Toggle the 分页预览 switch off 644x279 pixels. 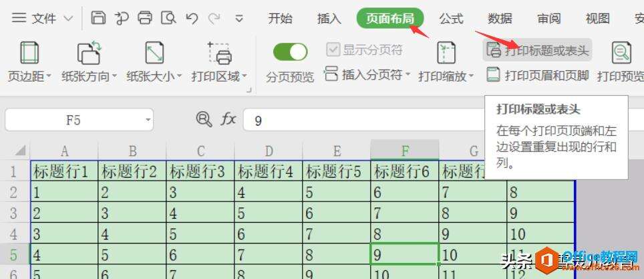[290, 52]
